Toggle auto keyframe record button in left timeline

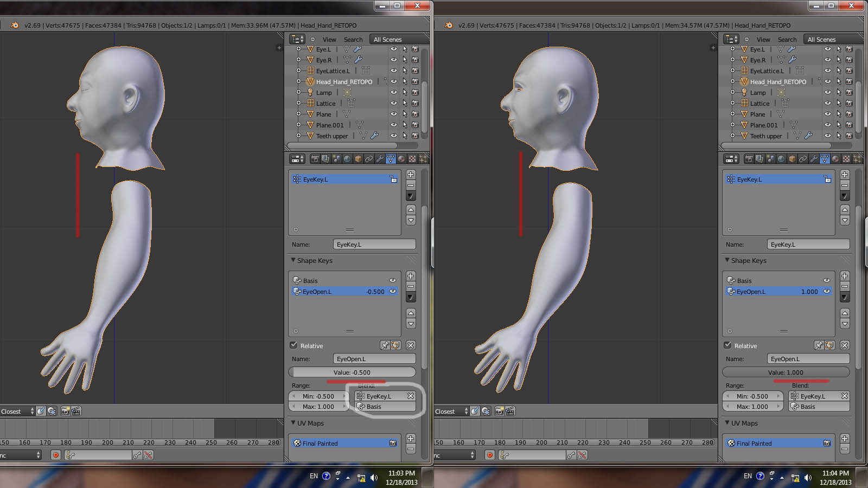[x=55, y=455]
